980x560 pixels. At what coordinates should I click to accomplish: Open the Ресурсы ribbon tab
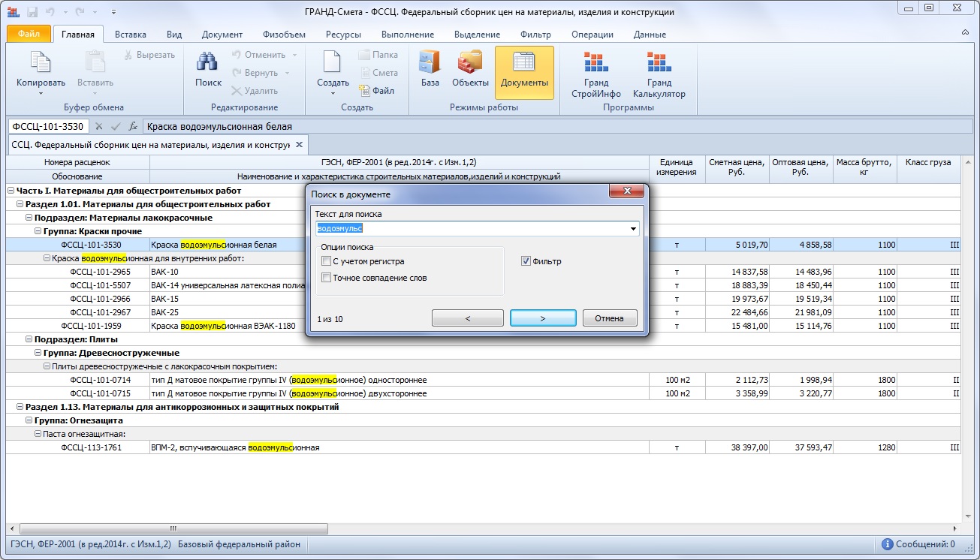[x=342, y=35]
